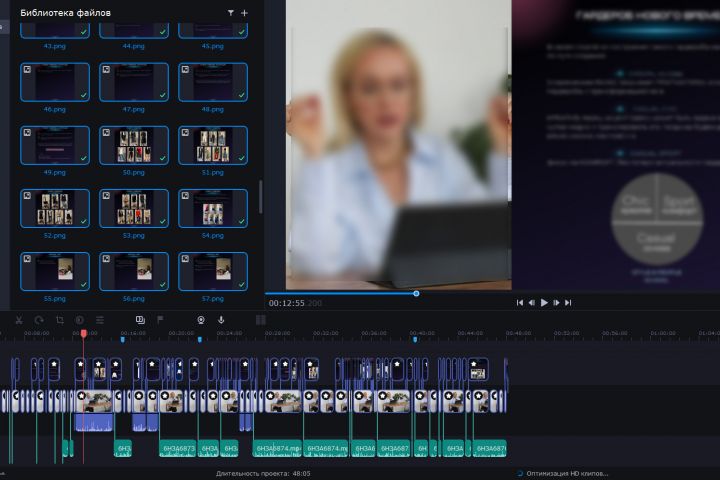This screenshot has width=720, height=480.
Task: Jump to the start of the project
Action: (x=519, y=303)
